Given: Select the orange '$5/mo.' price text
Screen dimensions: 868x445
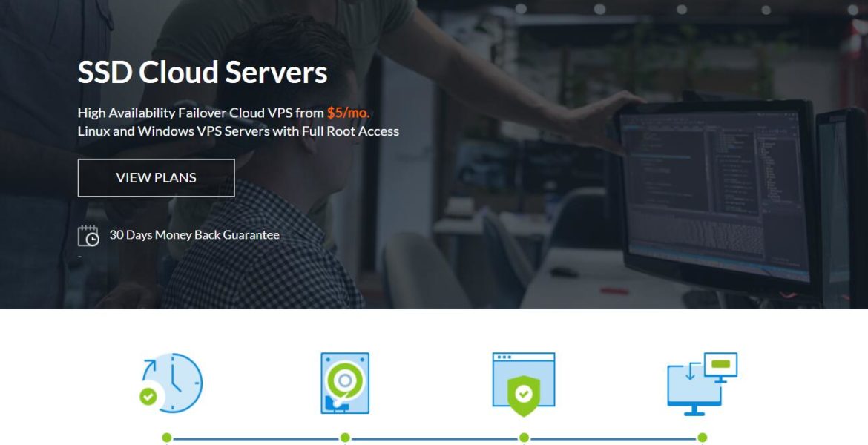Looking at the screenshot, I should point(348,113).
